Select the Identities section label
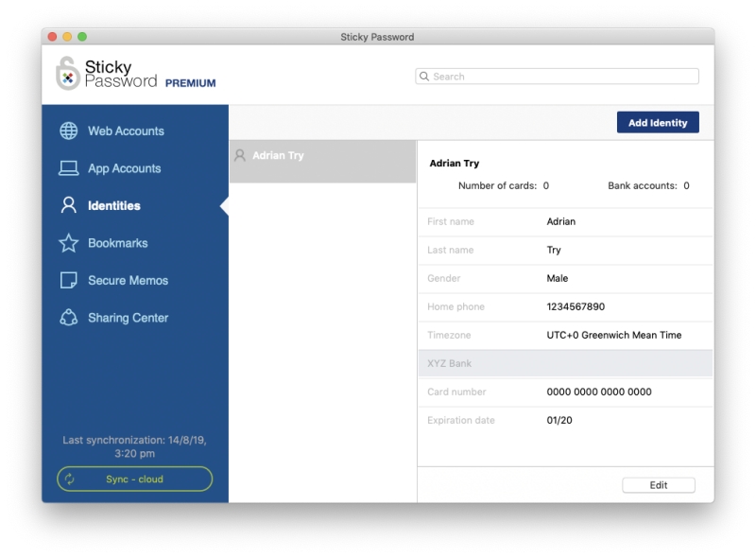Screen dimensions: 756x558 (114, 205)
